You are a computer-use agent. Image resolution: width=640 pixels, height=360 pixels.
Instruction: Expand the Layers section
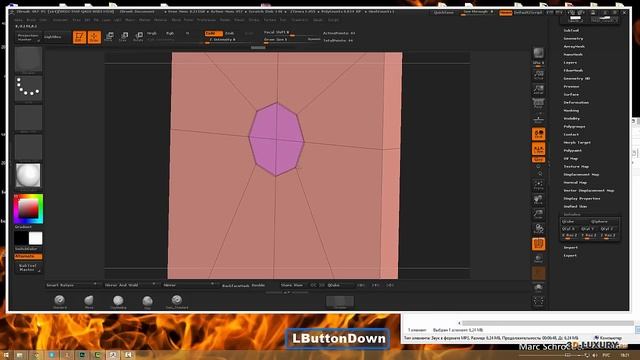570,62
